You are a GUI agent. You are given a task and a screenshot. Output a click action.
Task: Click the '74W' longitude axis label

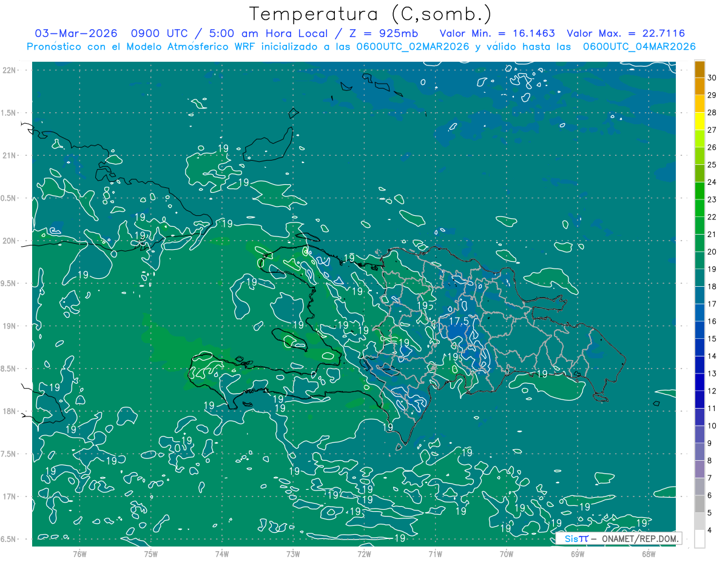coord(221,554)
